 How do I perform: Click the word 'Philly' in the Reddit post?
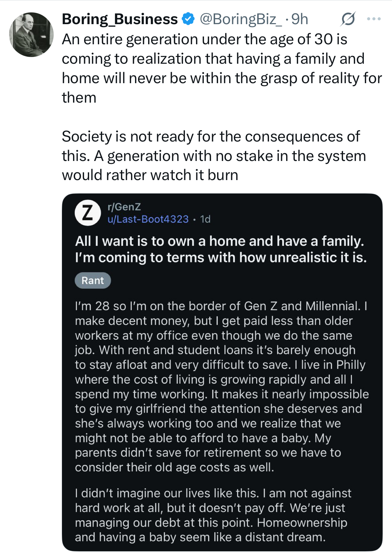pos(351,365)
